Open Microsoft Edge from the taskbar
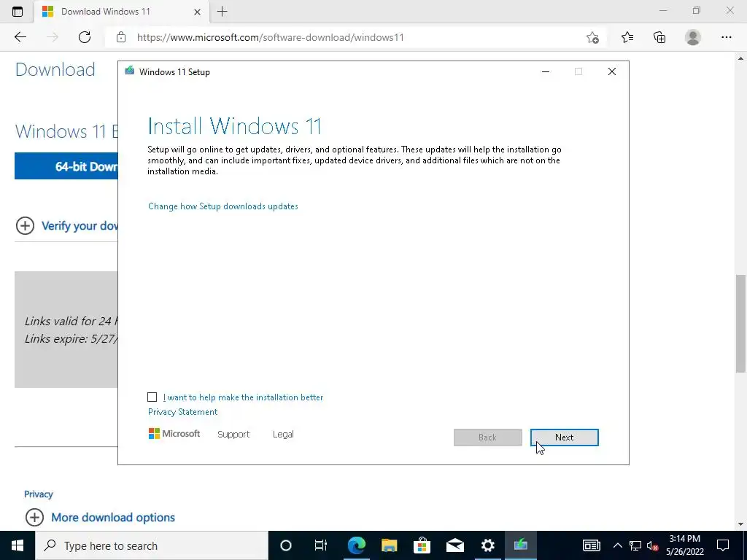747x560 pixels. pos(356,545)
